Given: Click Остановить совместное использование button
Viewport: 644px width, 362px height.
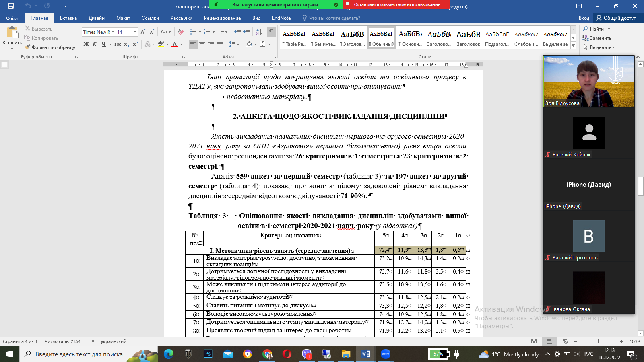Looking at the screenshot, I should coord(397,5).
